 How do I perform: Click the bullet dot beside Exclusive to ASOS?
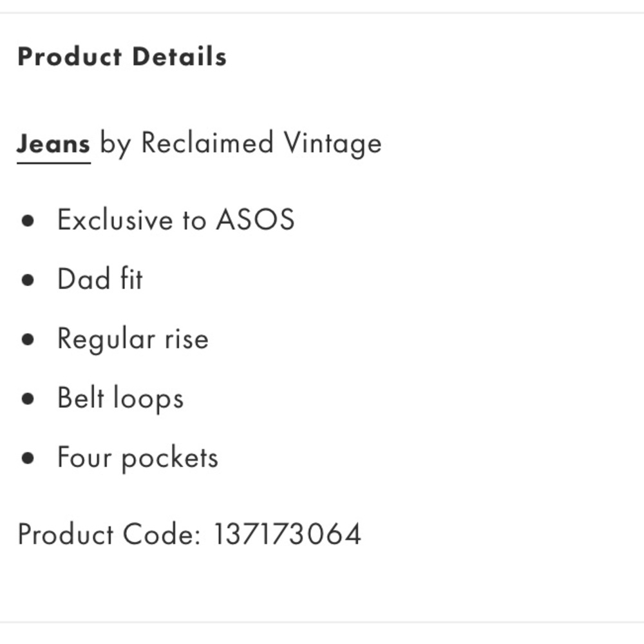28,221
